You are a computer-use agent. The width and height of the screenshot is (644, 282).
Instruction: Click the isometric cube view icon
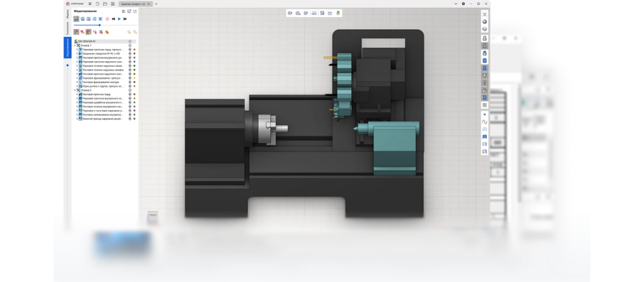484,28
